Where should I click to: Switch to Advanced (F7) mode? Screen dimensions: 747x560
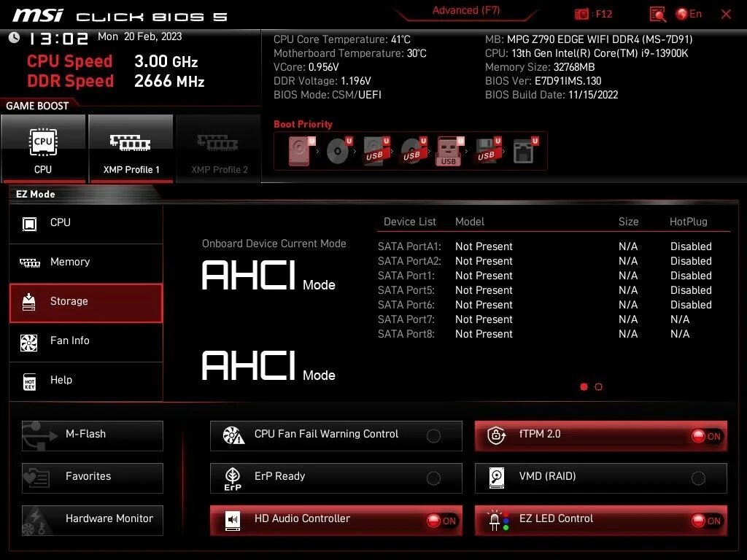pyautogui.click(x=466, y=10)
